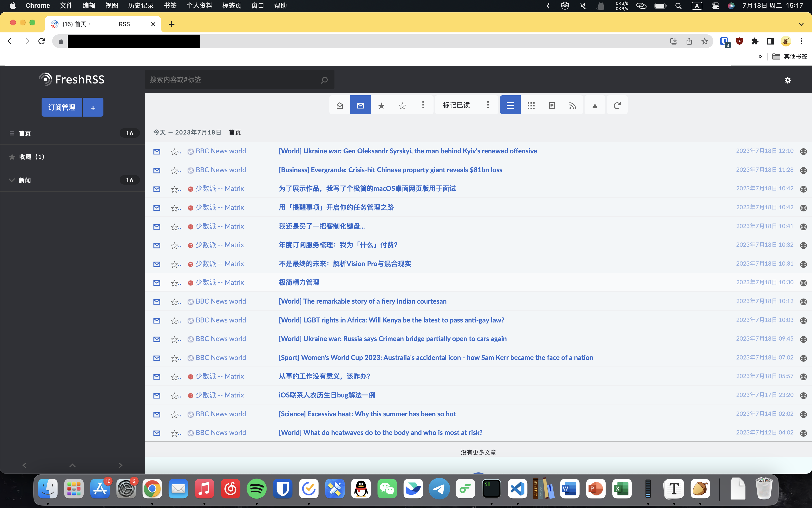Open globe link for 我还是买了一把客制化键盘
Viewport: 812px width, 508px height.
[803, 227]
